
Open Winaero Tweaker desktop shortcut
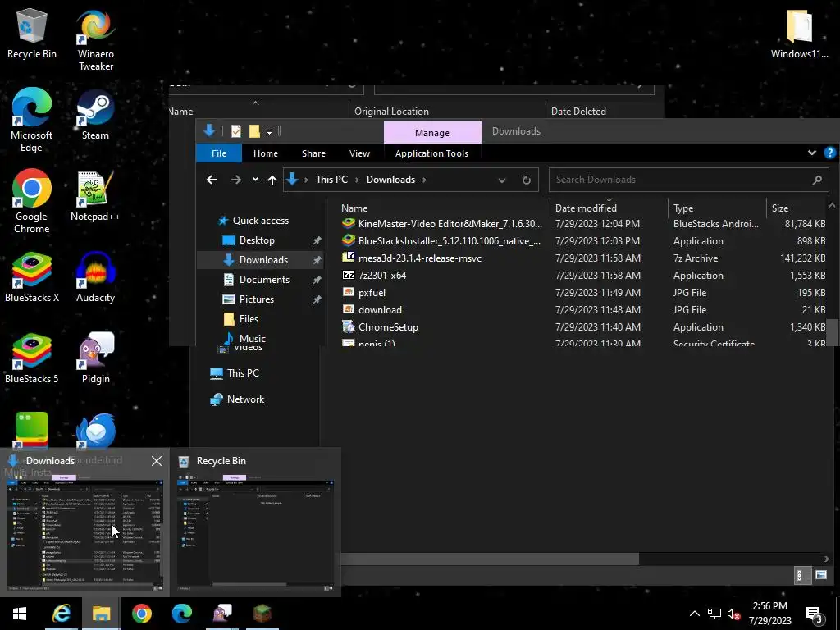[x=95, y=41]
